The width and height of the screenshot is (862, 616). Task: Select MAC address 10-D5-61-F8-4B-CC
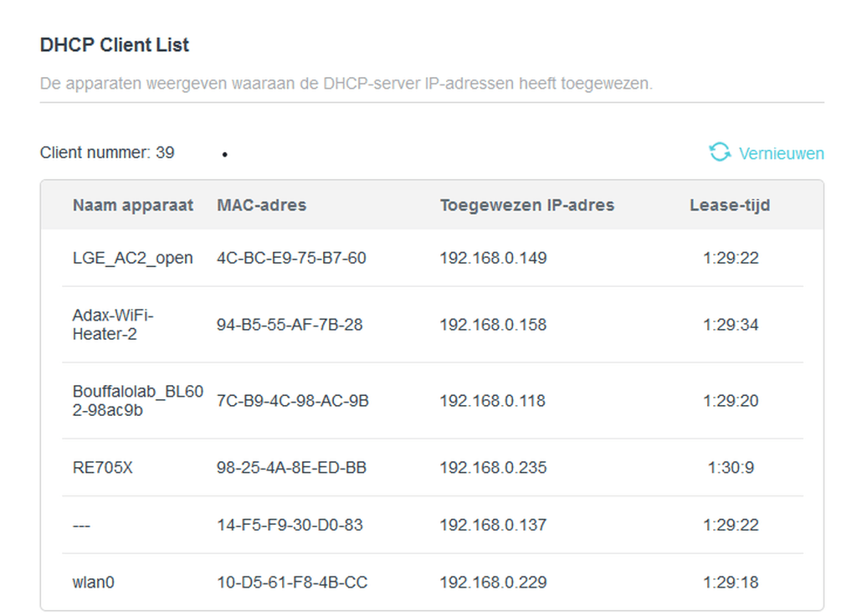pyautogui.click(x=292, y=583)
